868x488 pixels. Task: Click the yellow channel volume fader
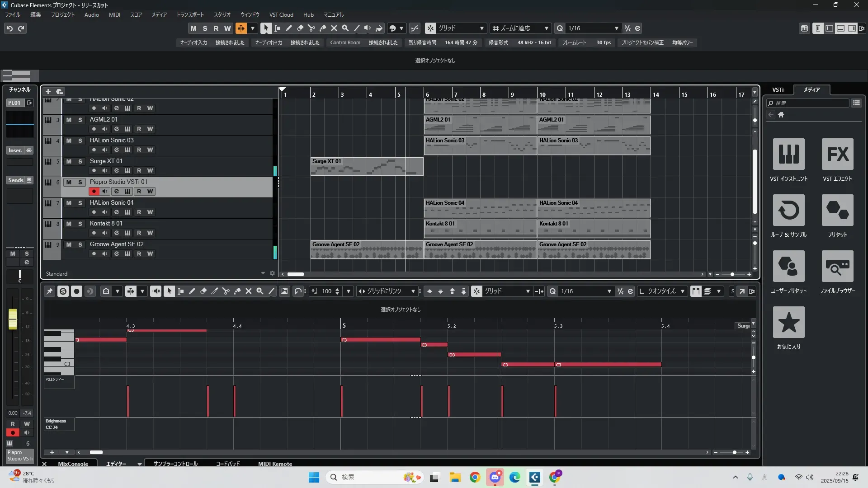pos(13,319)
